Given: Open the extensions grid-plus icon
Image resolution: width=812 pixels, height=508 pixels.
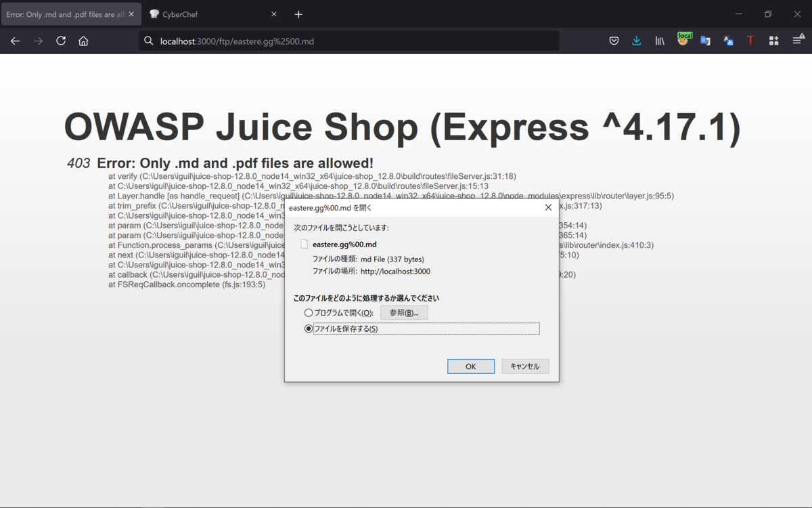Looking at the screenshot, I should (773, 41).
